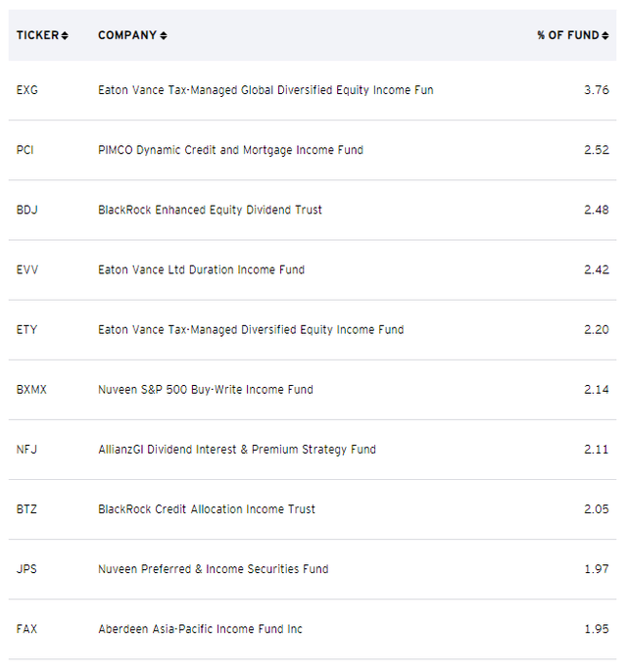Sort table by the TICKER sort arrows
The width and height of the screenshot is (627, 672).
65,35
